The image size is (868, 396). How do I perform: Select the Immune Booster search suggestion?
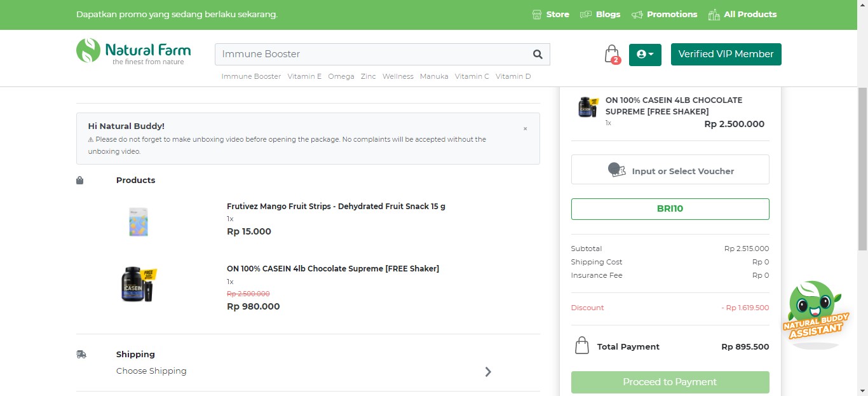(x=251, y=76)
